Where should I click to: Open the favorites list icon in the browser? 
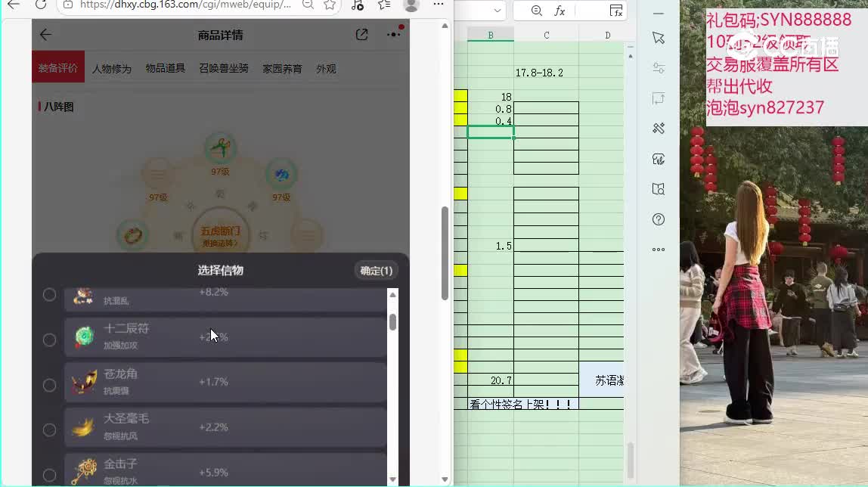coord(383,5)
